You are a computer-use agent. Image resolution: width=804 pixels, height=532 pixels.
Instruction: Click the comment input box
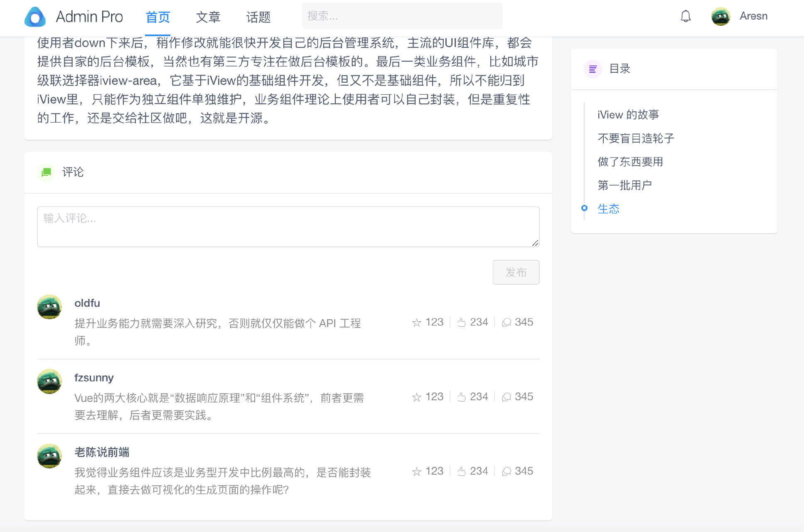click(x=288, y=227)
